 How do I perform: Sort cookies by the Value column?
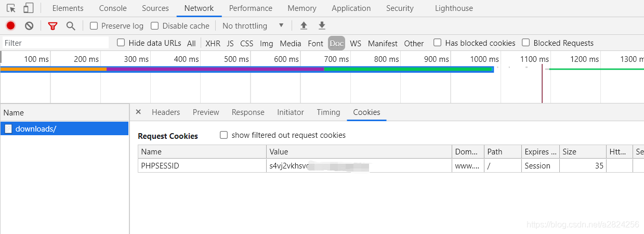pyautogui.click(x=359, y=151)
